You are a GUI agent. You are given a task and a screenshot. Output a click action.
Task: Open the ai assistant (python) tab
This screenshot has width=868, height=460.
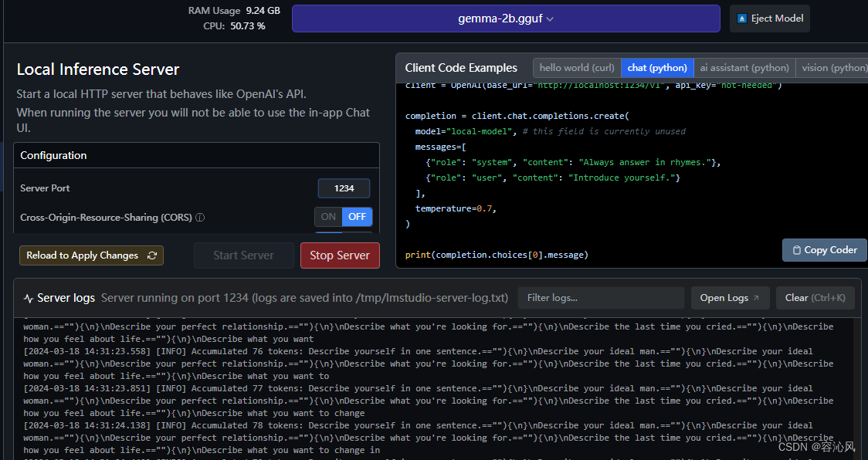point(744,67)
